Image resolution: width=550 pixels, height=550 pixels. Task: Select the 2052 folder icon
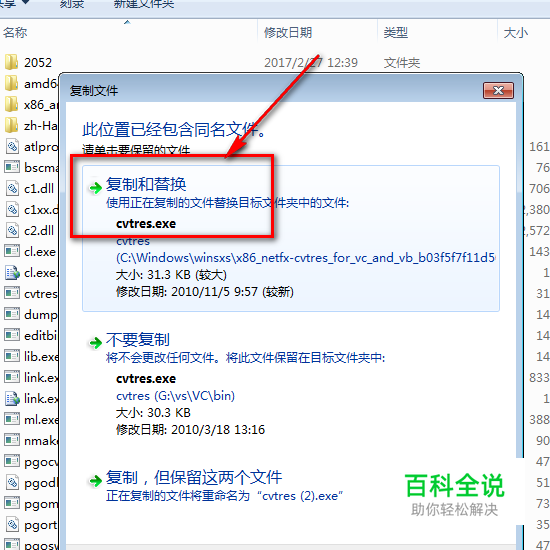pos(12,62)
